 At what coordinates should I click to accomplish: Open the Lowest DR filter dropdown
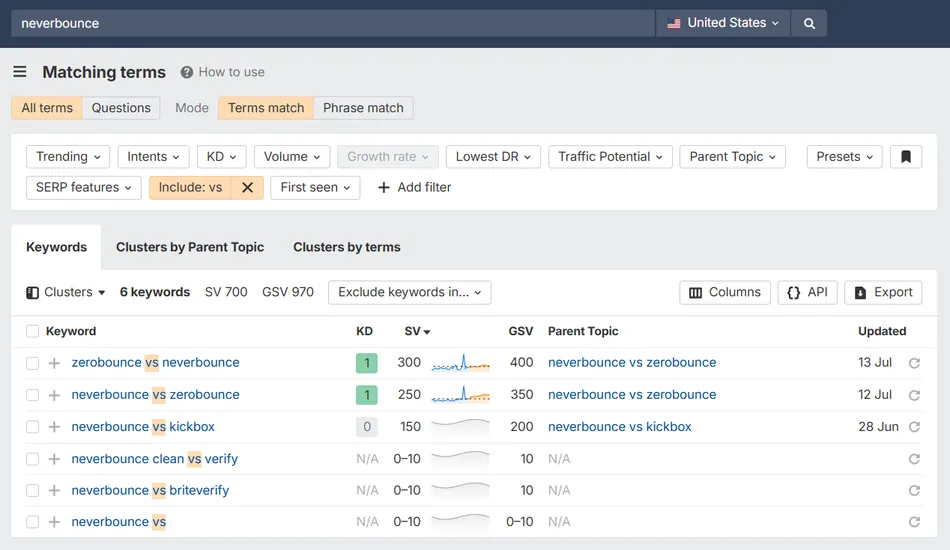click(x=493, y=157)
